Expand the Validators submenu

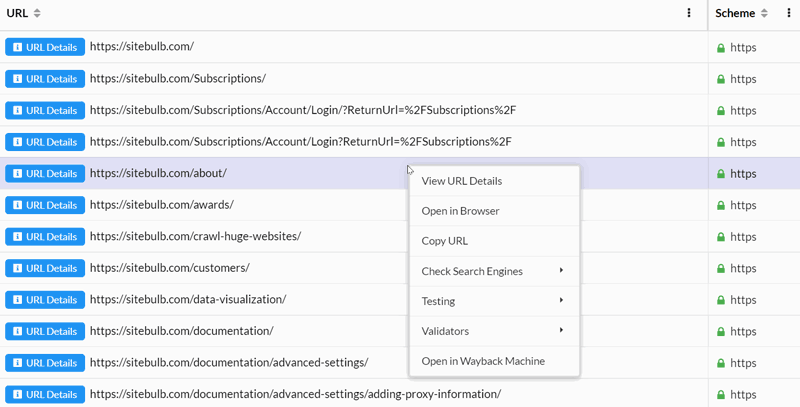tap(494, 331)
